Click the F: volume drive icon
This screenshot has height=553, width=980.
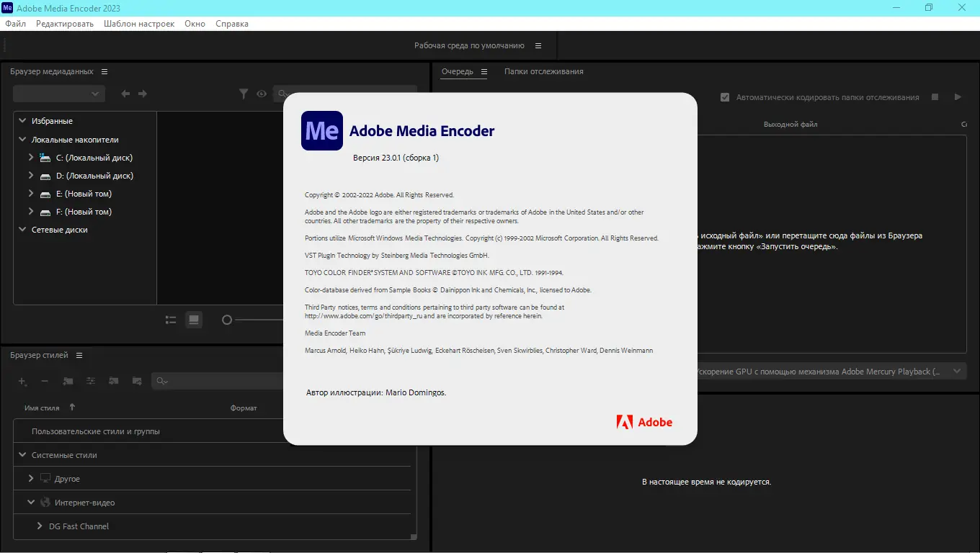pyautogui.click(x=45, y=212)
